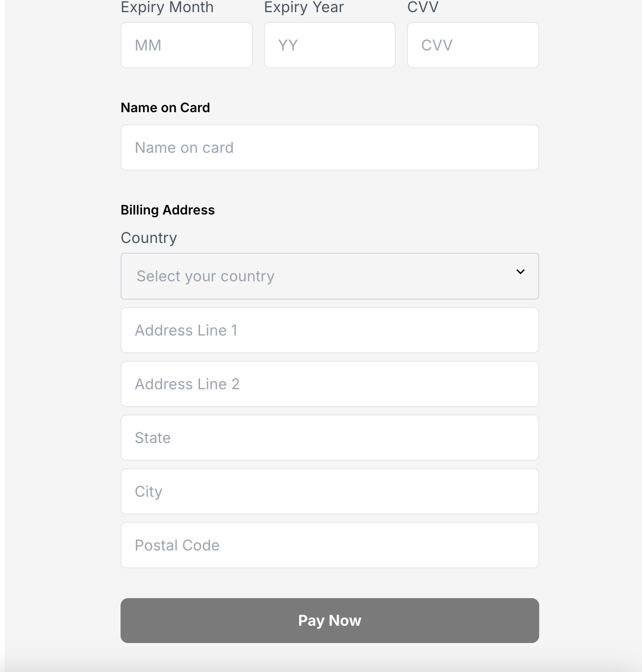Screen dimensions: 642x672
Task: Click the 'Name on Card' heading
Action: click(165, 107)
